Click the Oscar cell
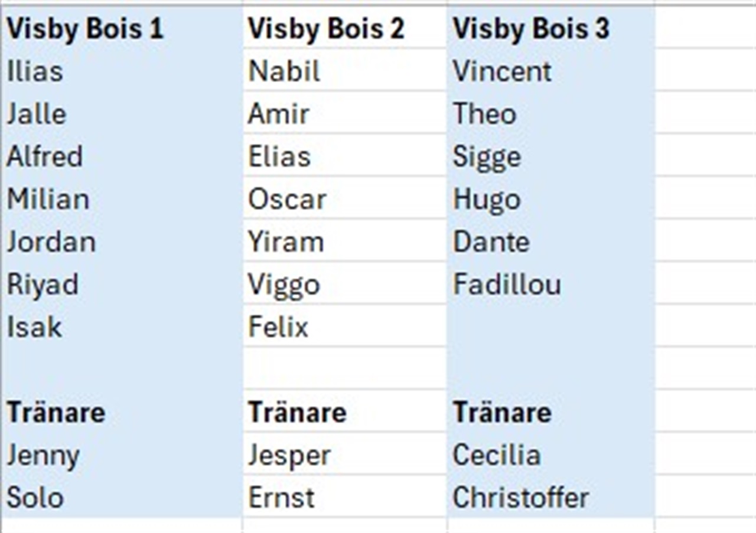756x533 pixels. pyautogui.click(x=345, y=198)
